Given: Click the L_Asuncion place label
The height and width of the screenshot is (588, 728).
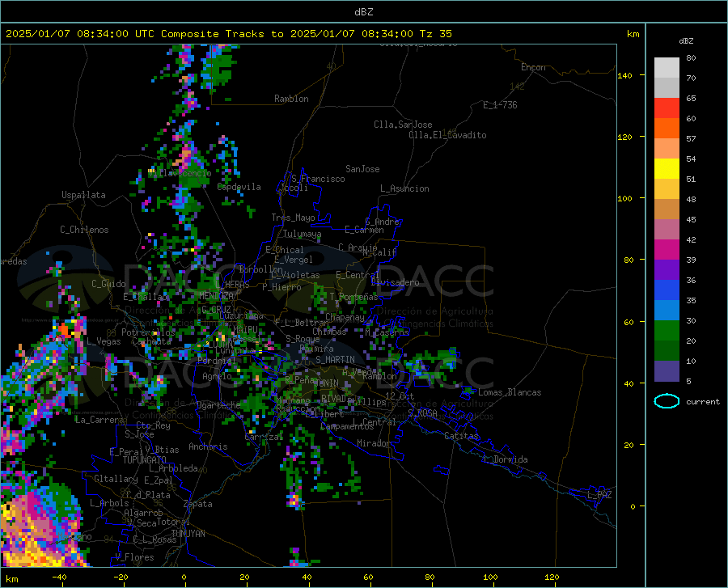Looking at the screenshot, I should pos(404,188).
